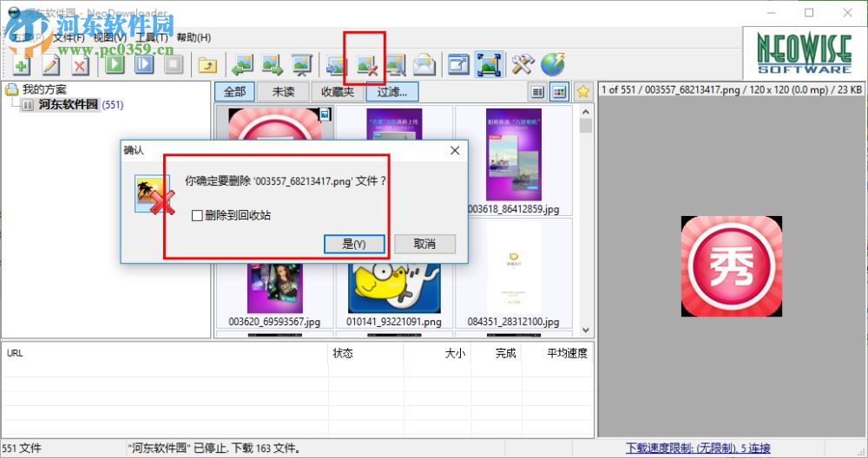Click the view image magnifier icon
868x458 pixels.
pyautogui.click(x=395, y=65)
